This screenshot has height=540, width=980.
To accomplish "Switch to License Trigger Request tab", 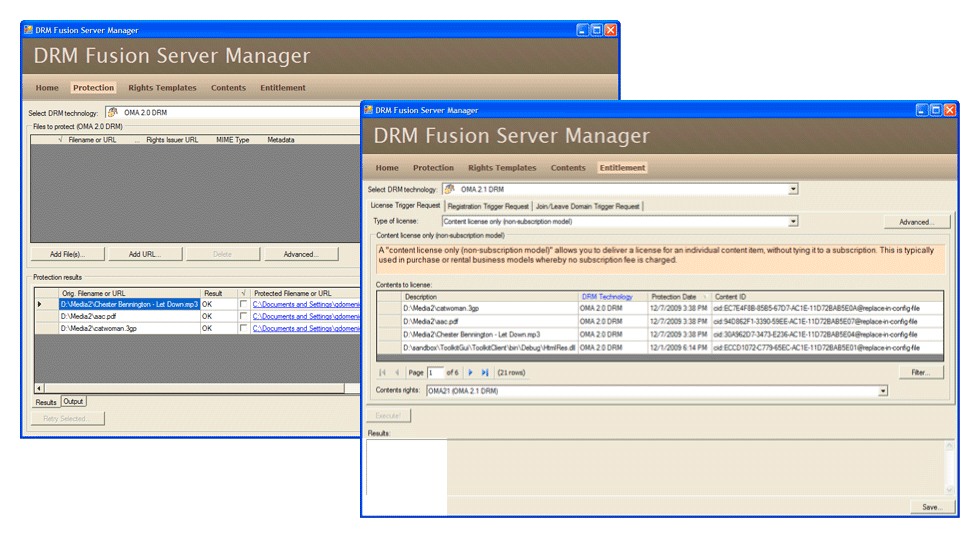I will pyautogui.click(x=405, y=206).
